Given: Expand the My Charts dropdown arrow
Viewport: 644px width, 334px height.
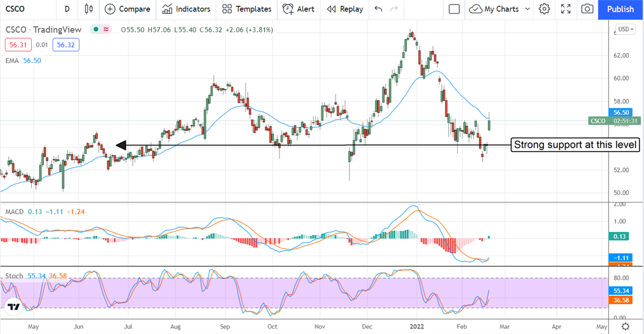Looking at the screenshot, I should 528,9.
